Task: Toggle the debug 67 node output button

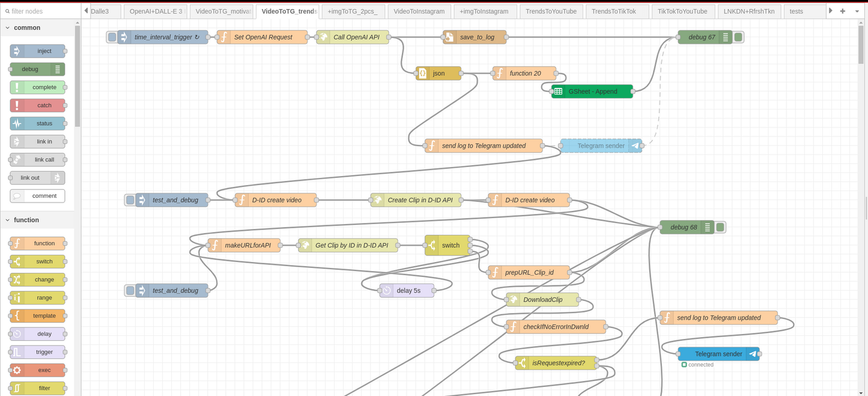Action: click(739, 37)
